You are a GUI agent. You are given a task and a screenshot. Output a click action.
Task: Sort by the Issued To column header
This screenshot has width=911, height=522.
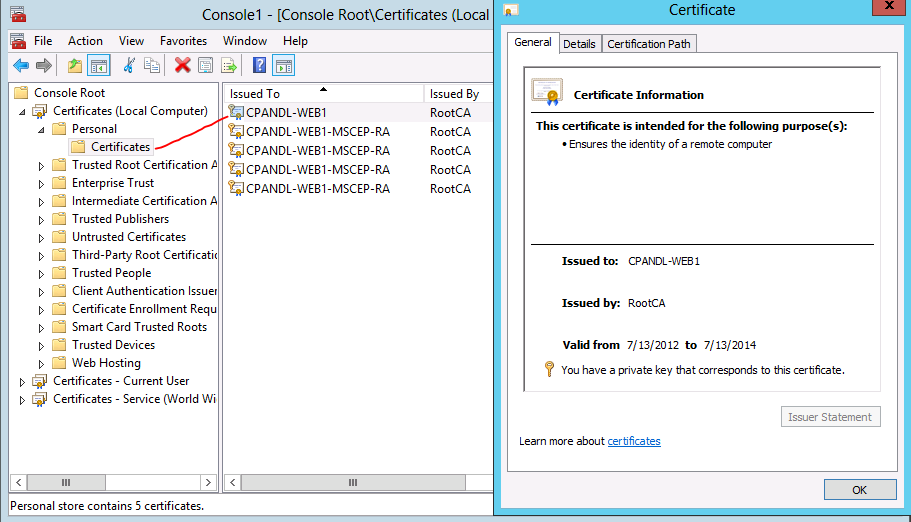pos(324,94)
